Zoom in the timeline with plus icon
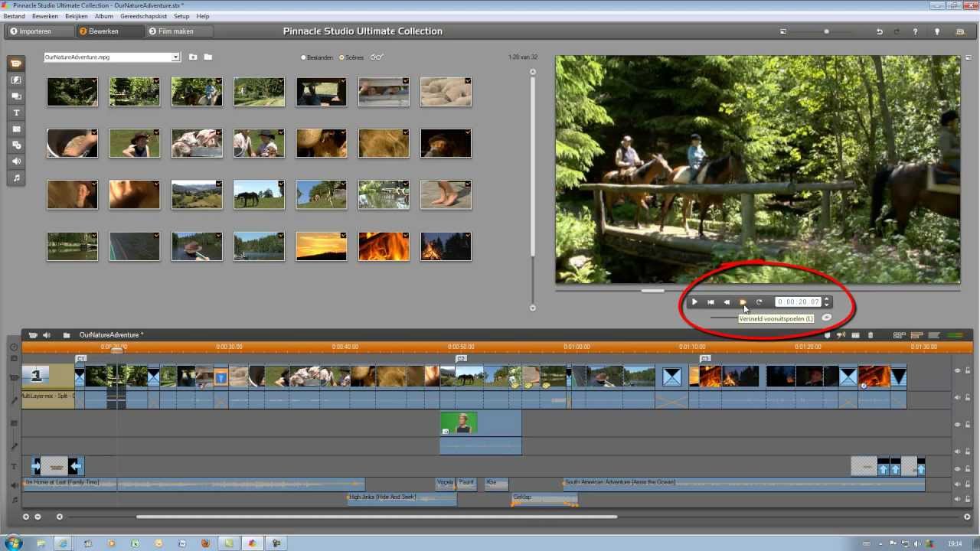Screen dimensions: 980x551 point(26,517)
